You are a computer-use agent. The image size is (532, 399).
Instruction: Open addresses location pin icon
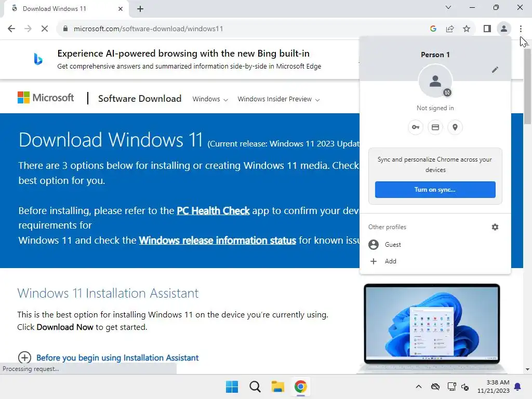tap(455, 127)
